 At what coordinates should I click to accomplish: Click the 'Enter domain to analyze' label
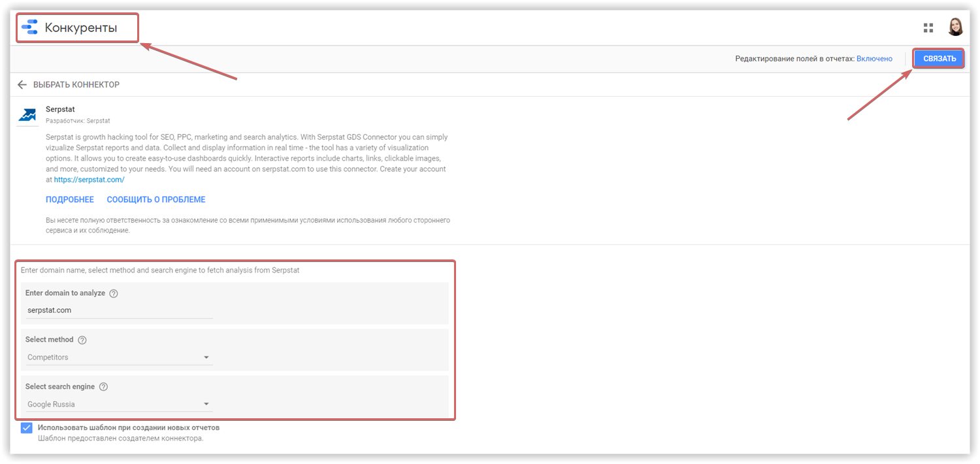tap(65, 293)
